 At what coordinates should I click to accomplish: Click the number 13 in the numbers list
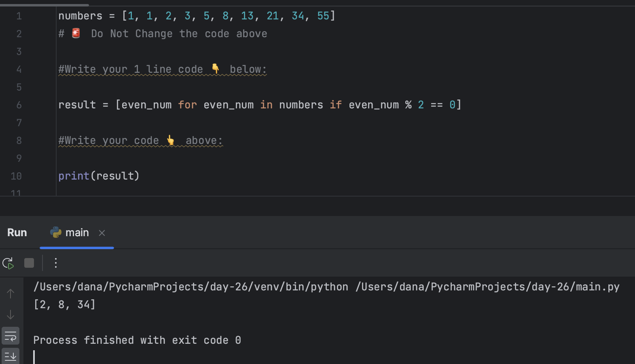[247, 16]
